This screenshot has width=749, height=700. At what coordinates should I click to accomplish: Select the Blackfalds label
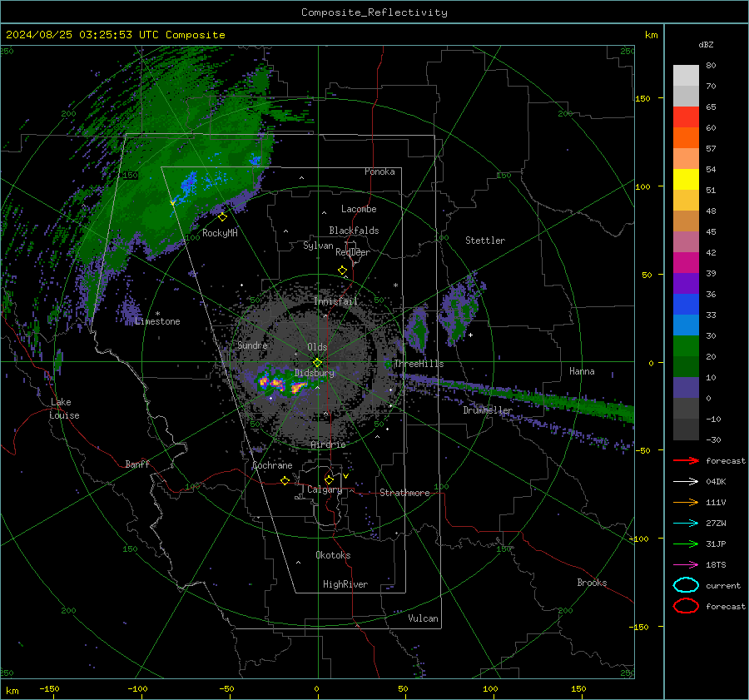pos(354,231)
